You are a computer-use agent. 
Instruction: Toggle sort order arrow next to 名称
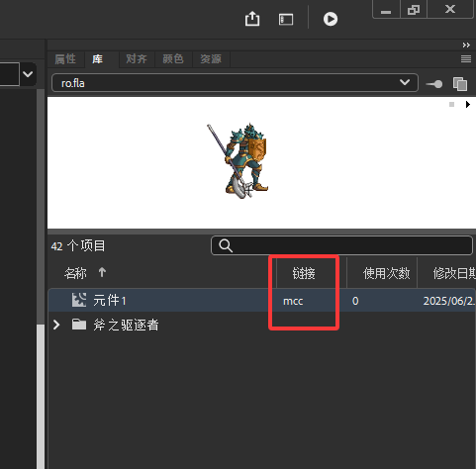[x=102, y=272]
